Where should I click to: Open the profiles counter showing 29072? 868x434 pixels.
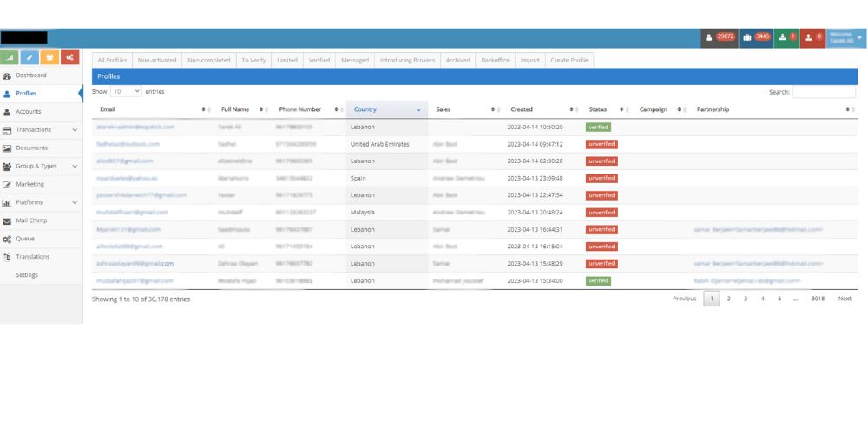click(x=720, y=37)
